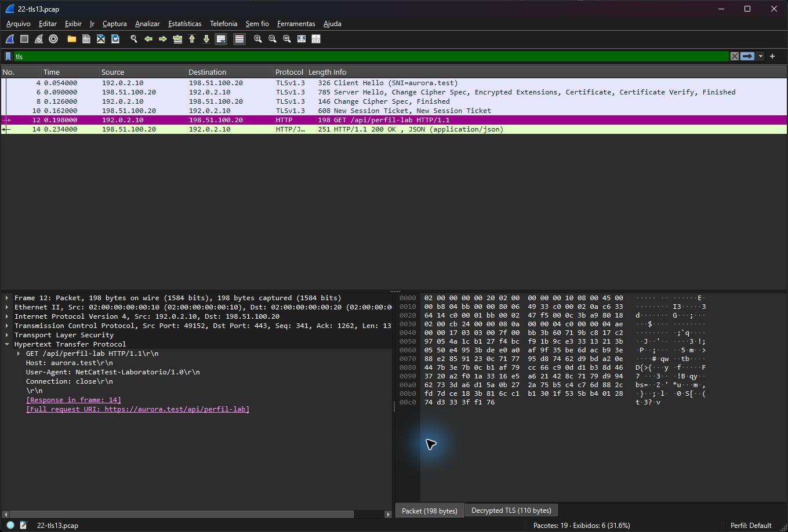Toggle packet list coloring rules
Viewport: 788px width, 532px height.
239,39
